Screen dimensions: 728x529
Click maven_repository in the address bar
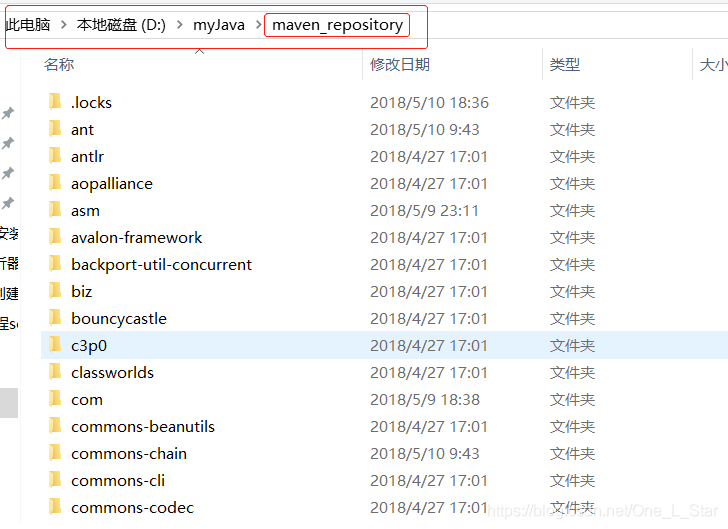pos(337,25)
